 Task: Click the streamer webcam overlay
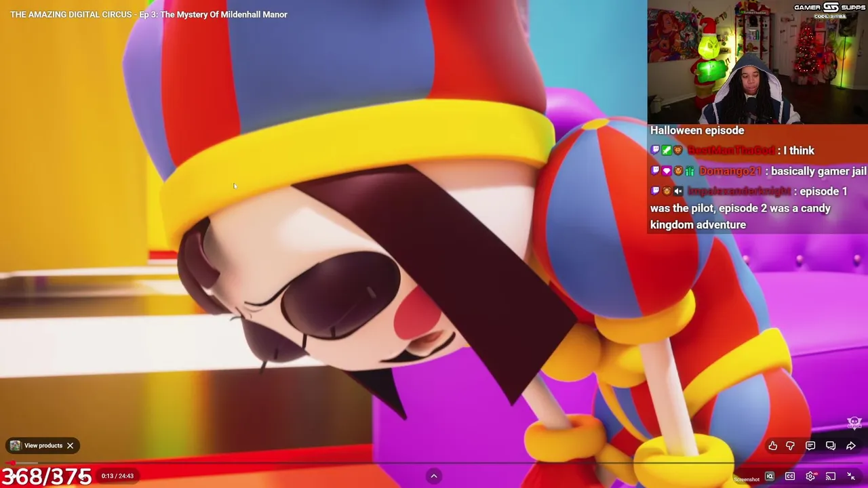pos(757,62)
